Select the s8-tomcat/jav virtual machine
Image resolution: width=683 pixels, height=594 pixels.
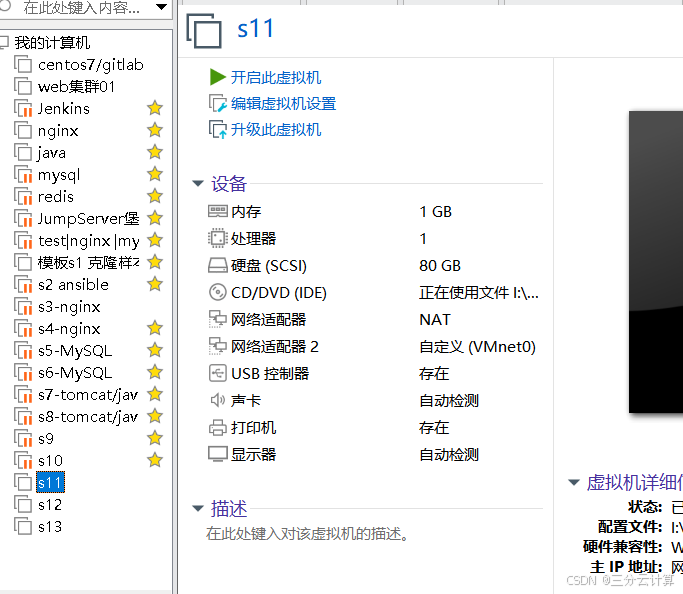(88, 417)
